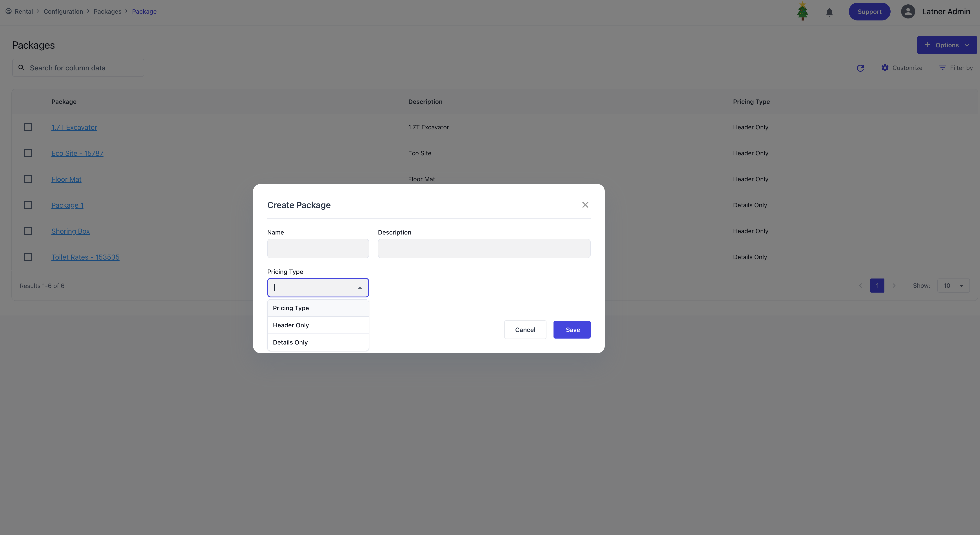Screen dimensions: 980x535
Task: Click into the Name input field
Action: tap(318, 248)
